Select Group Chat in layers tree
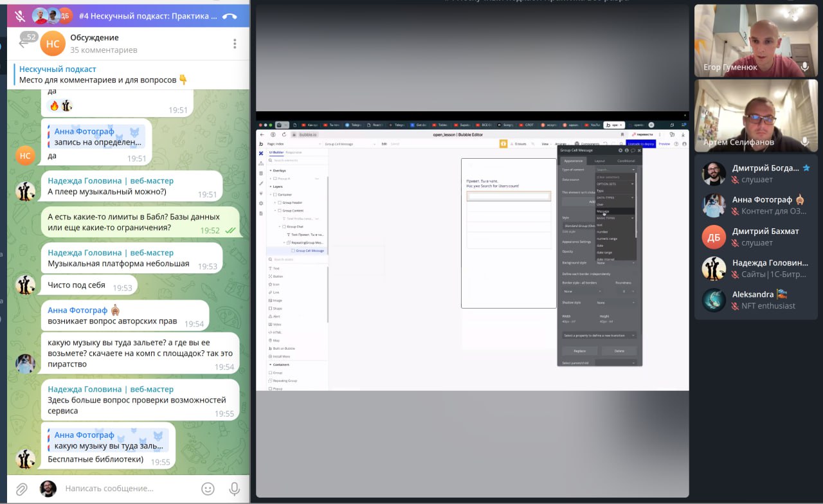This screenshot has height=504, width=823. [x=293, y=226]
